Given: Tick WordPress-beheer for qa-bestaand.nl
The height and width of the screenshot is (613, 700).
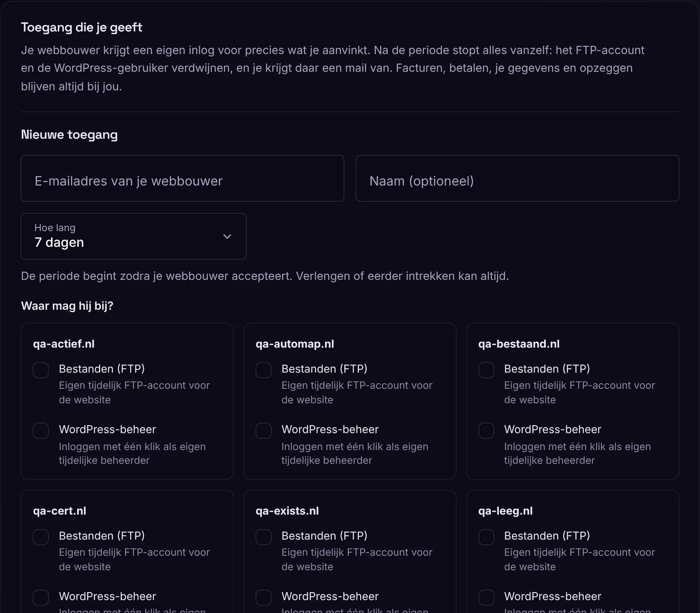Looking at the screenshot, I should [x=486, y=431].
